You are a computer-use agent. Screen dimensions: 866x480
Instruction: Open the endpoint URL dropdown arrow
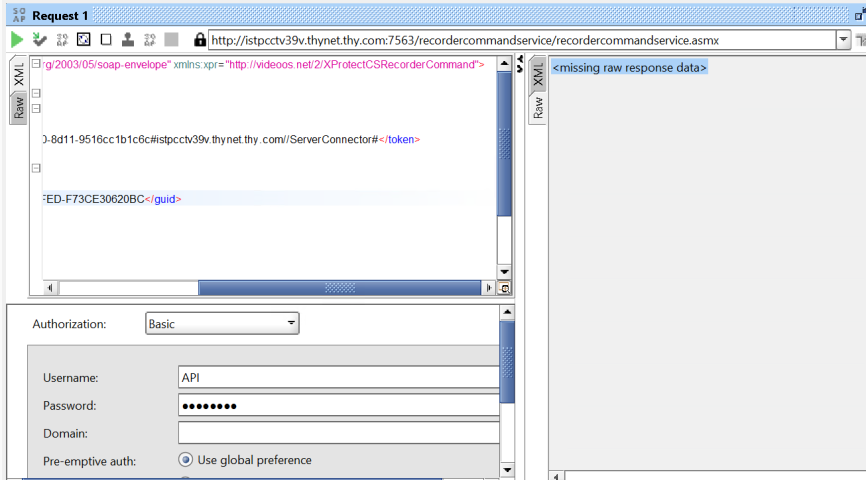pos(843,40)
